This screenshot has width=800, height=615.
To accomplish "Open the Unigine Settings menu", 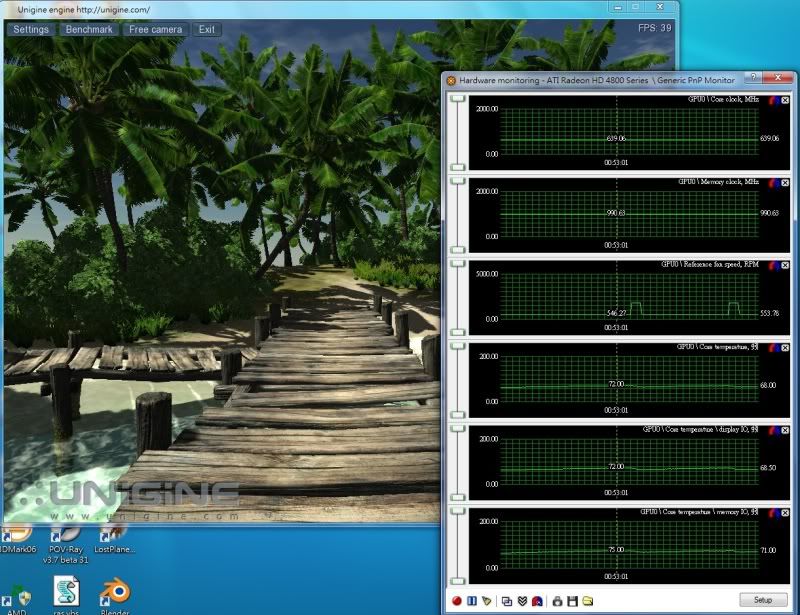I will tap(32, 29).
